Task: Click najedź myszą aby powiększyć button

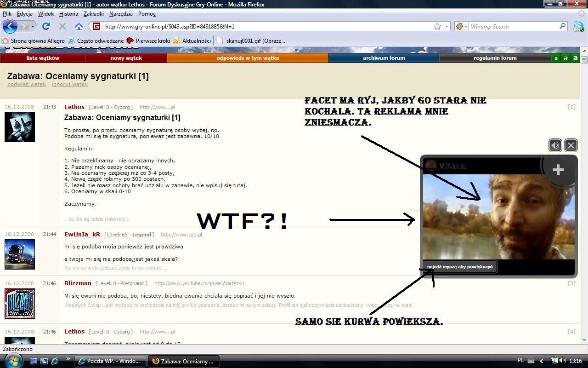Action: [460, 267]
